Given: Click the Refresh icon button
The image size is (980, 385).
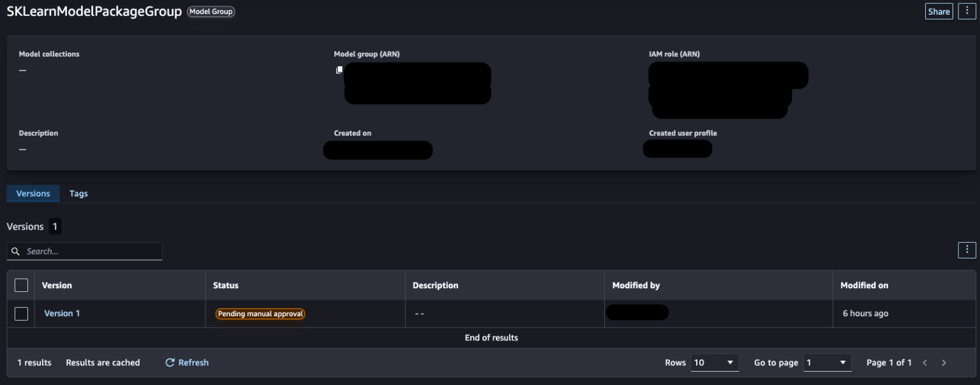Looking at the screenshot, I should click(x=170, y=363).
